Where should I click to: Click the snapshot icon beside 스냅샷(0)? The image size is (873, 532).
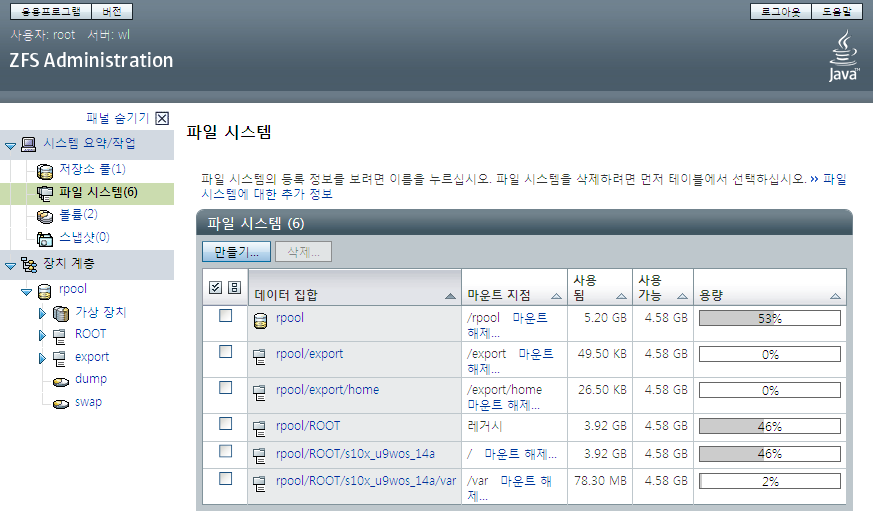pos(45,238)
